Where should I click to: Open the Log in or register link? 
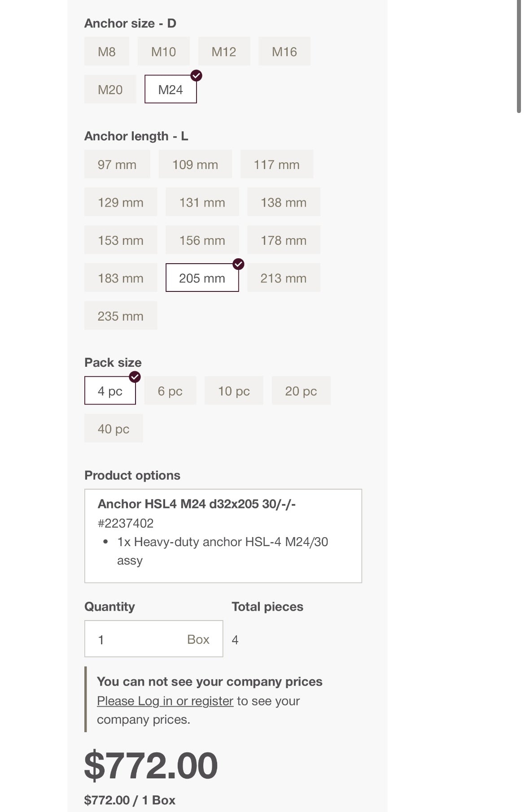[x=165, y=701]
